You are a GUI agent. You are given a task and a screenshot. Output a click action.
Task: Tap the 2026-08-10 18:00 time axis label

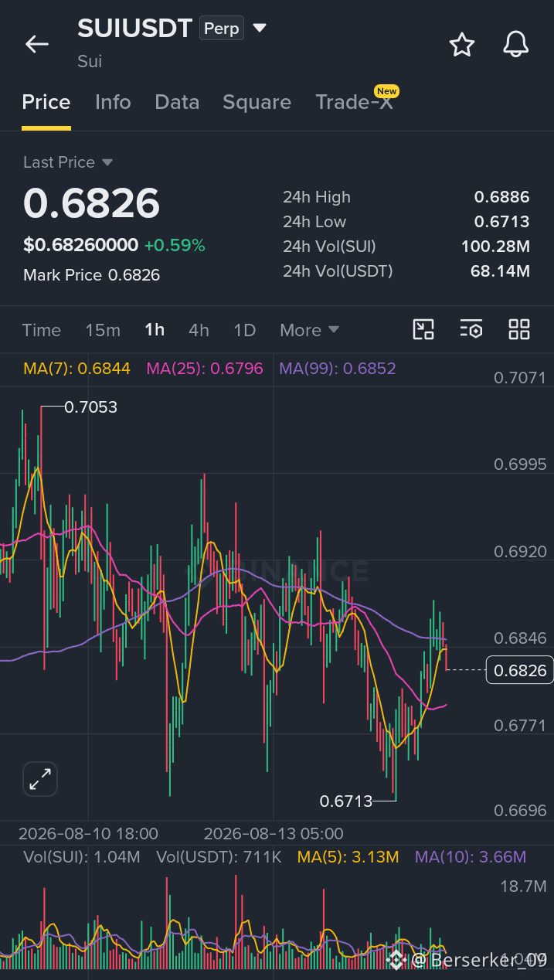[x=88, y=834]
